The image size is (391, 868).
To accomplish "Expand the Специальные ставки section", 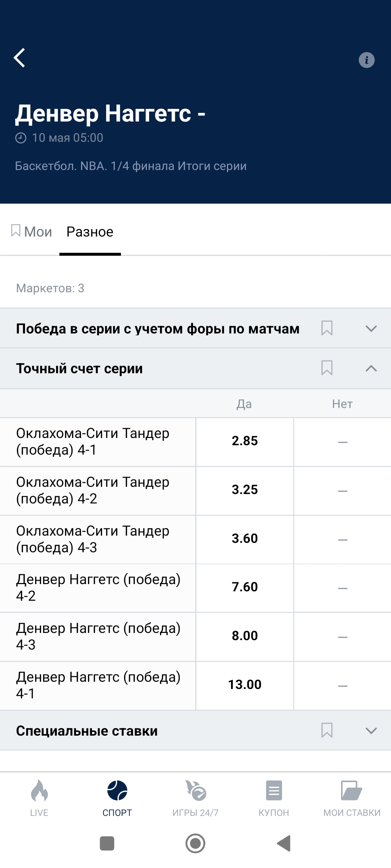I will 371,731.
